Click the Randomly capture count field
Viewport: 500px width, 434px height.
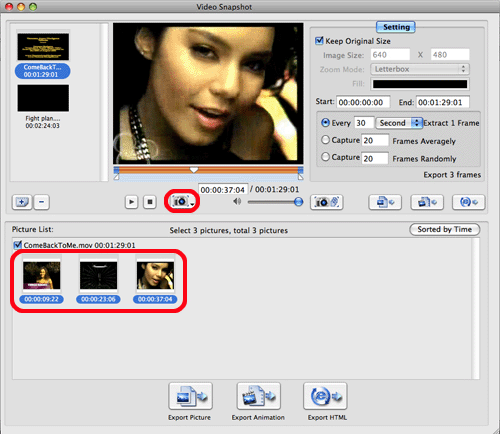[x=375, y=158]
